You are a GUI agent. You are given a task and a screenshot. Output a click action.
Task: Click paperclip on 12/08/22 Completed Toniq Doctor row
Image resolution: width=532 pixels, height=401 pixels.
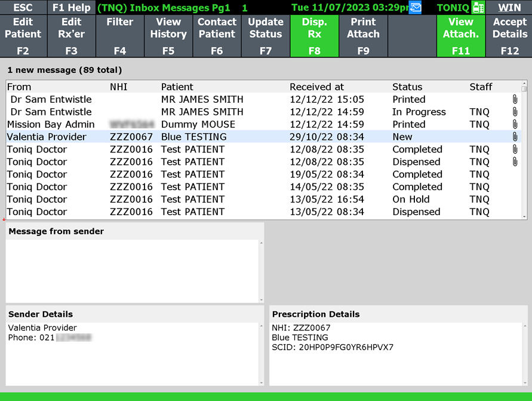(x=515, y=149)
